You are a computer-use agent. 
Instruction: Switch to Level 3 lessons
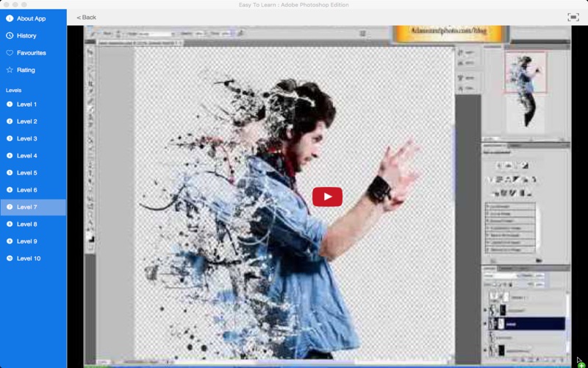(27, 138)
